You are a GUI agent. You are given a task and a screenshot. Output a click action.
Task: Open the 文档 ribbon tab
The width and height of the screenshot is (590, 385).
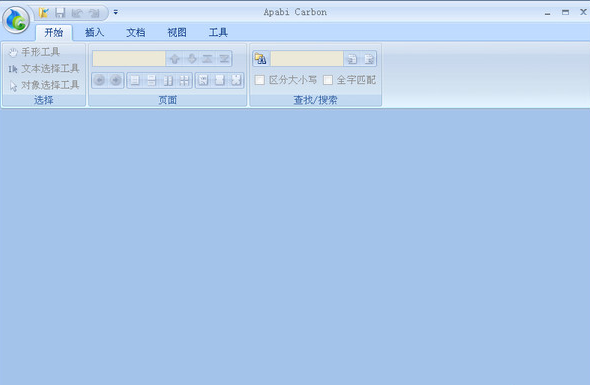pos(135,32)
